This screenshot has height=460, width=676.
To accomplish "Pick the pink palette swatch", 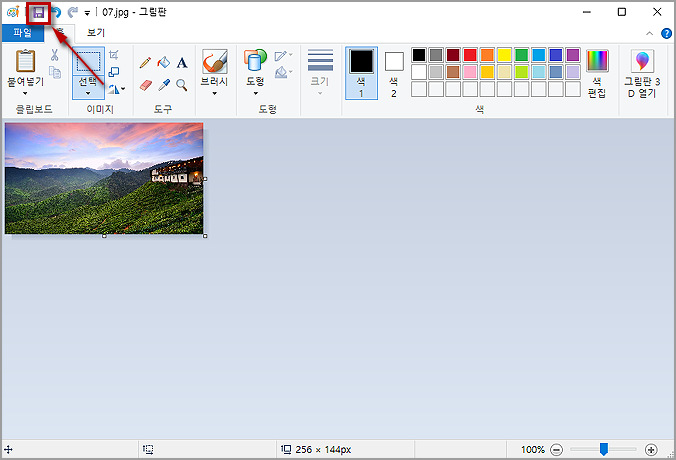I will [x=470, y=72].
